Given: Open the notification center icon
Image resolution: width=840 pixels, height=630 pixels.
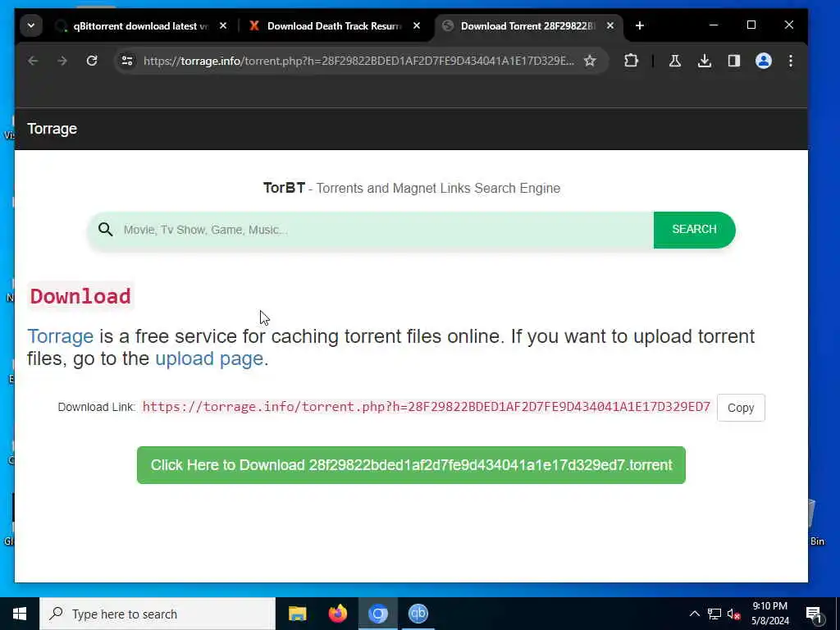Looking at the screenshot, I should click(x=813, y=614).
